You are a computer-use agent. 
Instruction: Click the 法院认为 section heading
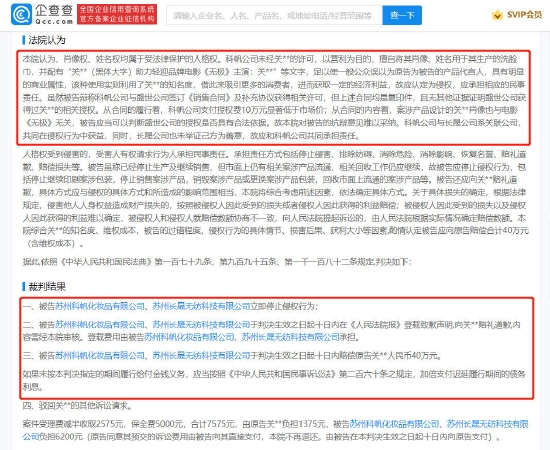coord(47,40)
